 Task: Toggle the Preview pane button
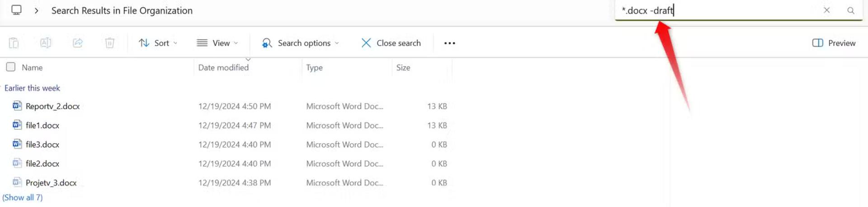(x=834, y=43)
